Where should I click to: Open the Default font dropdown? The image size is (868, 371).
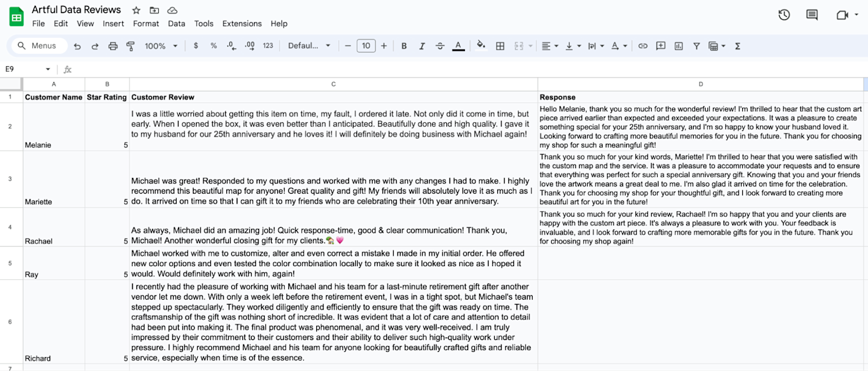pyautogui.click(x=309, y=46)
